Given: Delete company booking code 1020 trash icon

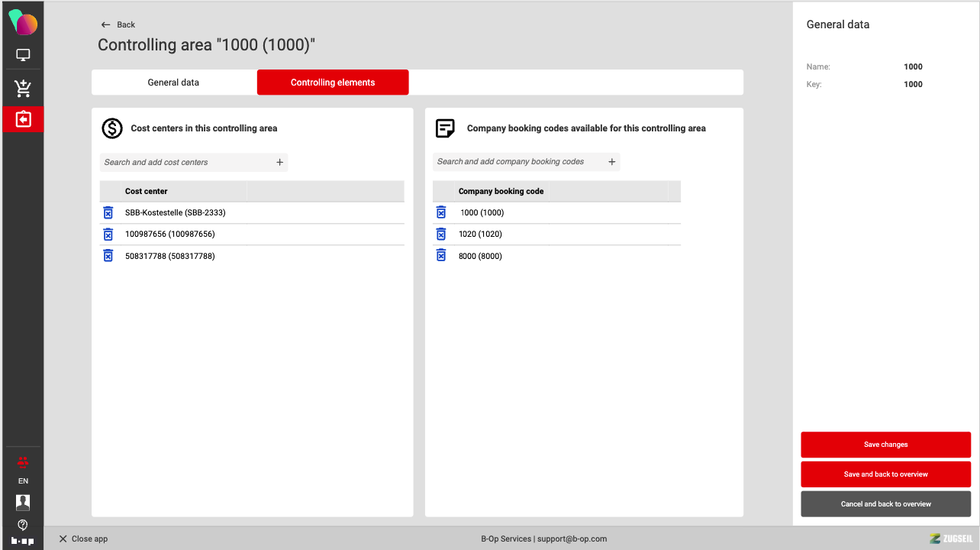Looking at the screenshot, I should [x=440, y=234].
